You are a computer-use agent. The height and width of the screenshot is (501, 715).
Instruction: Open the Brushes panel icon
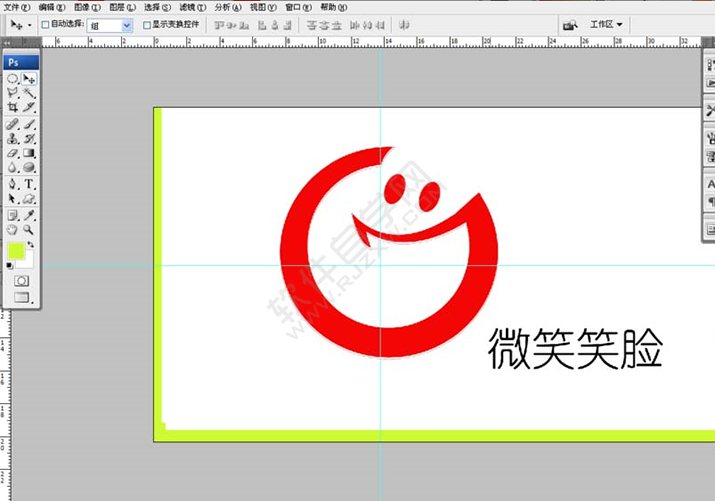click(710, 137)
